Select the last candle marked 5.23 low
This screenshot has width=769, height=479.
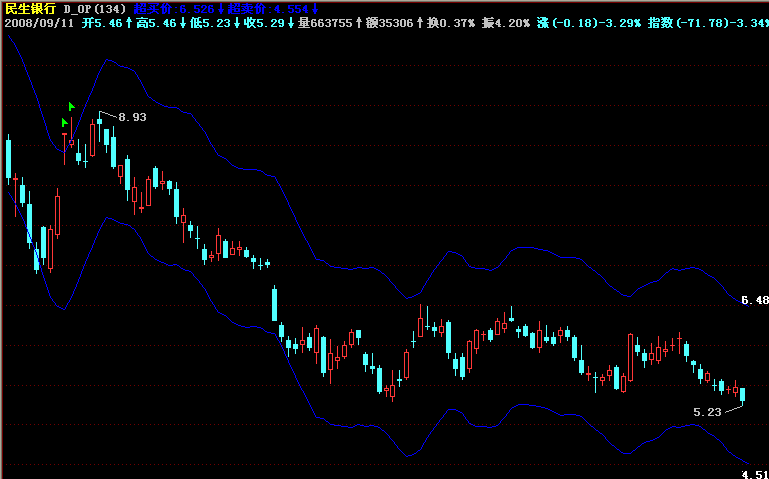[743, 396]
